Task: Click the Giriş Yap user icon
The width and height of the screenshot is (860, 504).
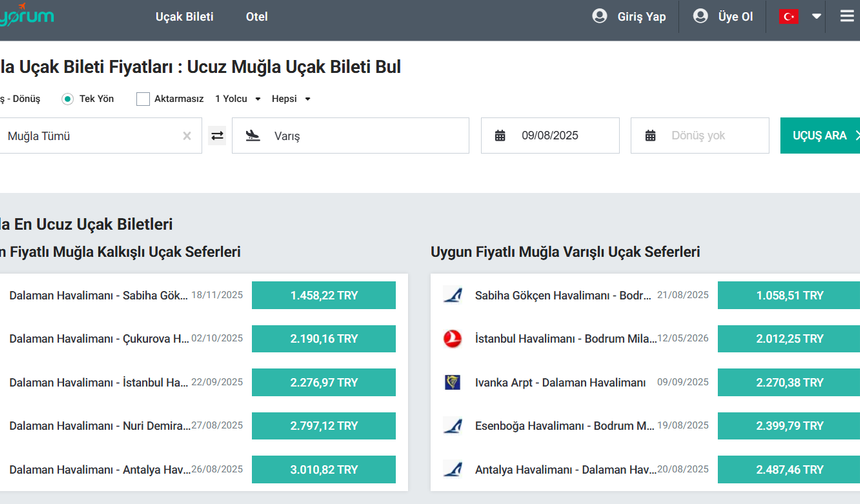Action: 599,16
